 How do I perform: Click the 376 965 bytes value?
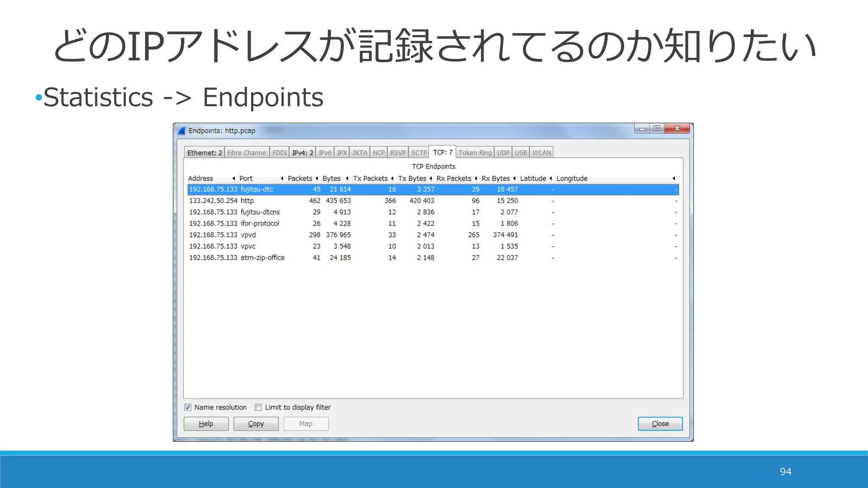[x=338, y=235]
